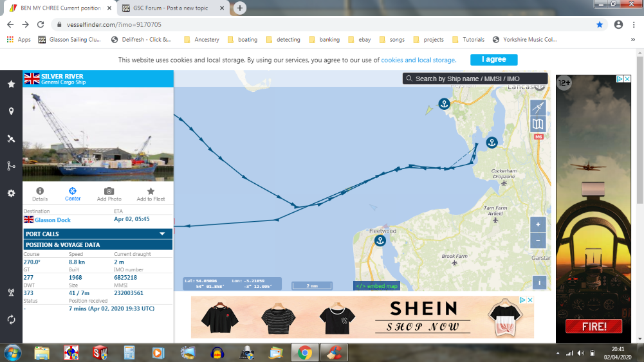Click the I agree cookie button
The width and height of the screenshot is (644, 362).
[x=493, y=60]
